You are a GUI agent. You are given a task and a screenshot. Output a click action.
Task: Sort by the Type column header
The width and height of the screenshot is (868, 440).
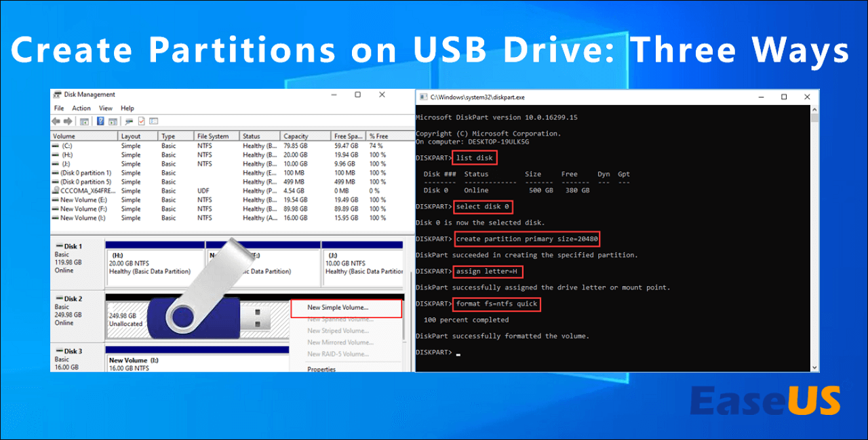176,136
